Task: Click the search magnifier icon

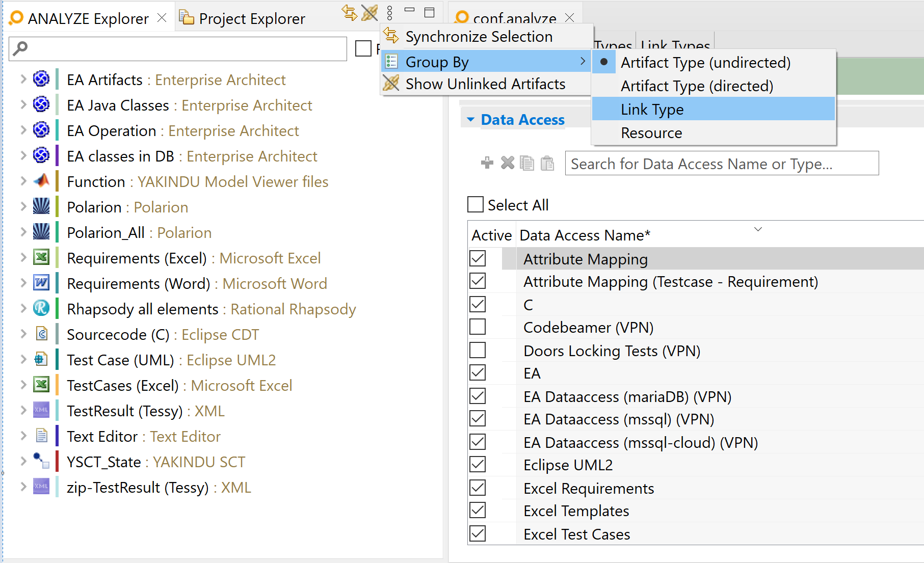Action: point(20,48)
